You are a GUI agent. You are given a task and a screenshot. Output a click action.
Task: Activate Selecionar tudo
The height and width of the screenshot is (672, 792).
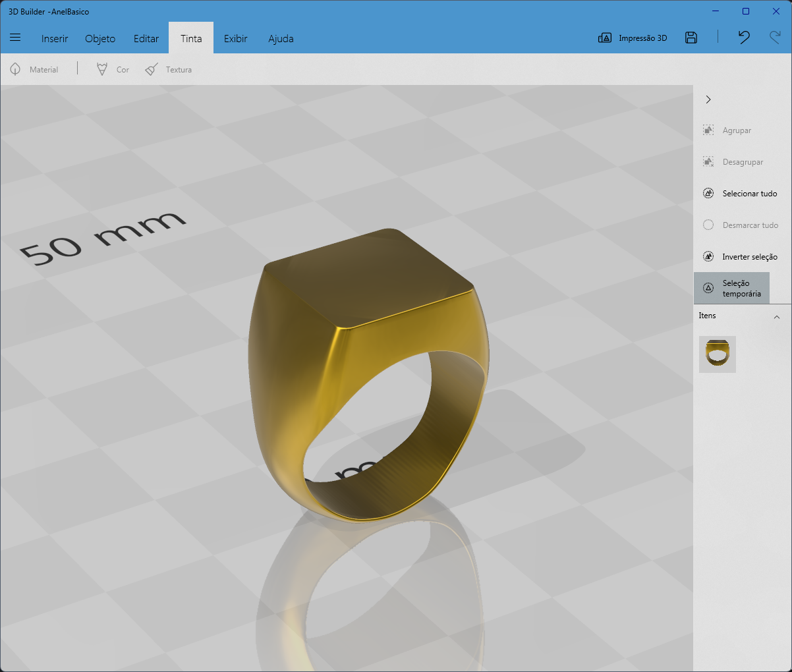click(740, 194)
